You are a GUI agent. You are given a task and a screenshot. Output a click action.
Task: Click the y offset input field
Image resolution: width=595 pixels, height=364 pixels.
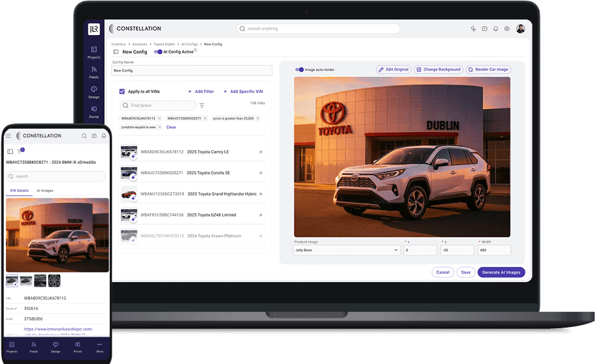[457, 250]
